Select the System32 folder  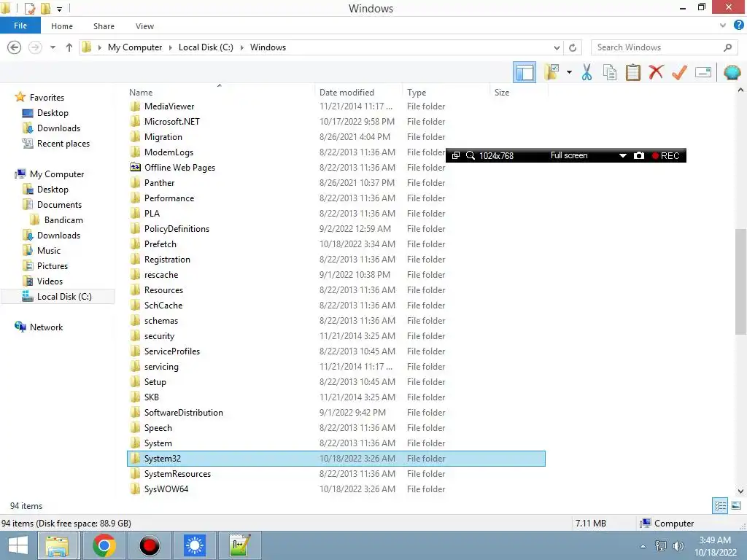(336, 459)
